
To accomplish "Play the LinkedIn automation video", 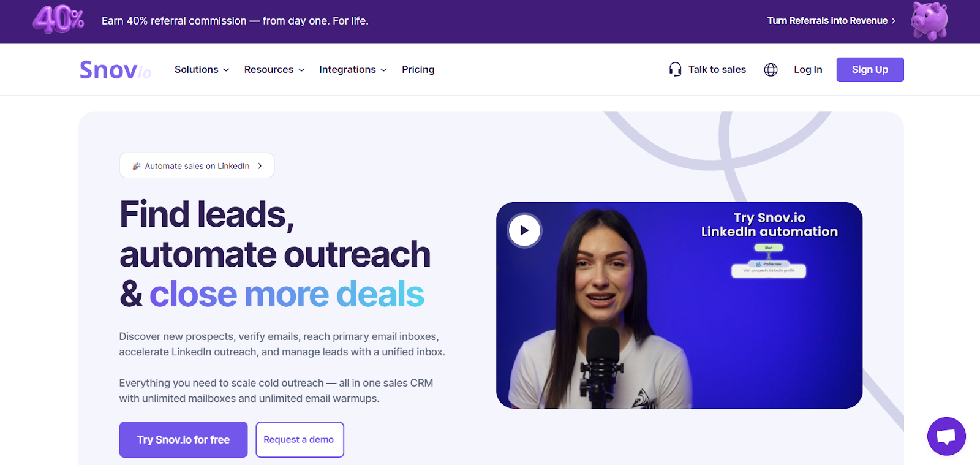I will pos(524,230).
